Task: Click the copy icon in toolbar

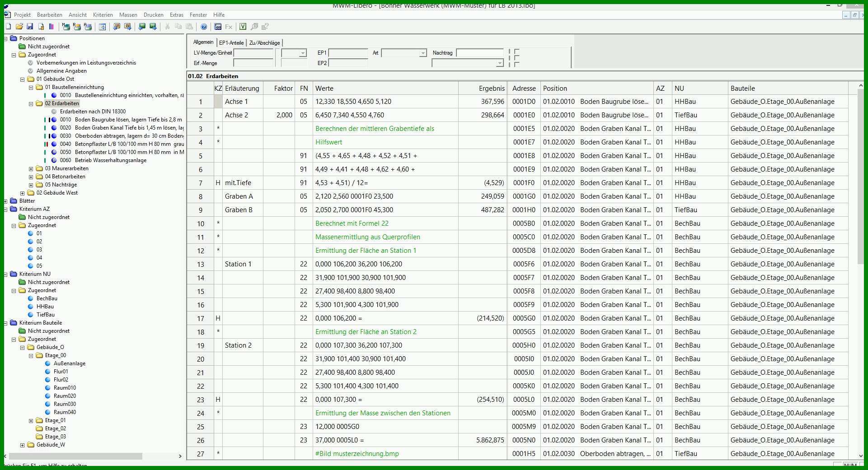Action: (178, 27)
